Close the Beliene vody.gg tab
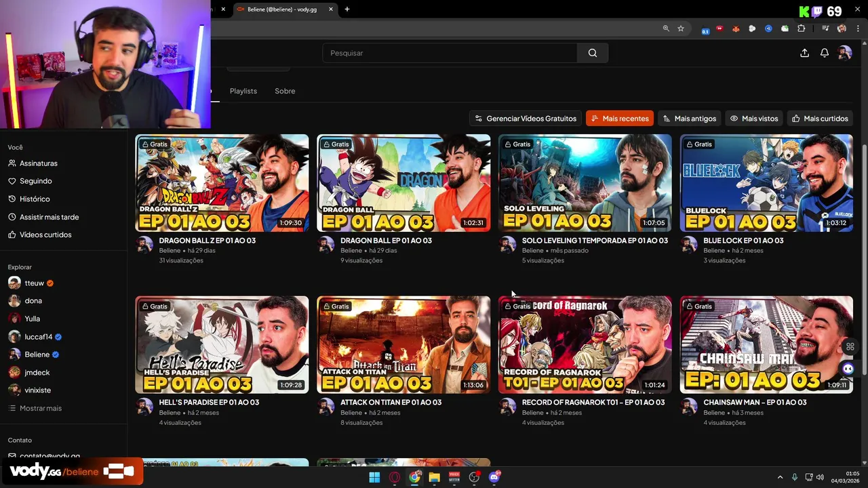 click(x=331, y=9)
